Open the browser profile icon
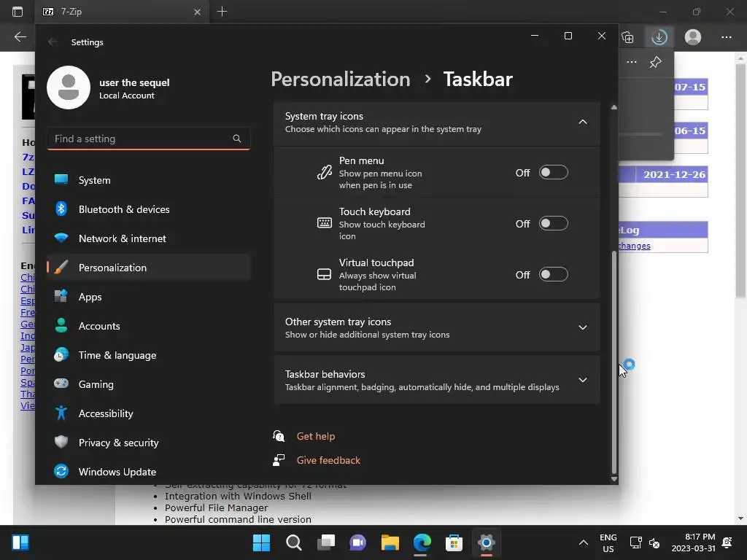 (693, 37)
